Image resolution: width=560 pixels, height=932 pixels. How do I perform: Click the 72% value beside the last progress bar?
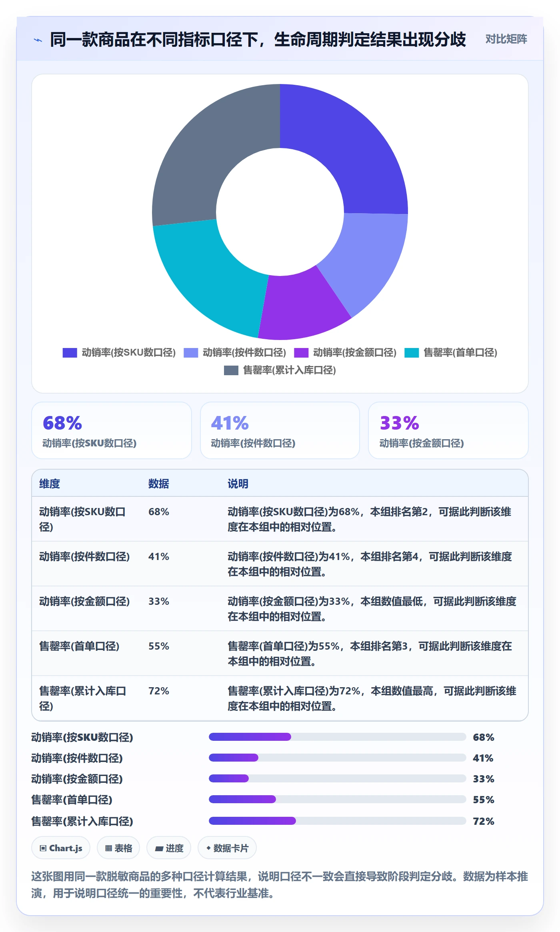pyautogui.click(x=484, y=821)
